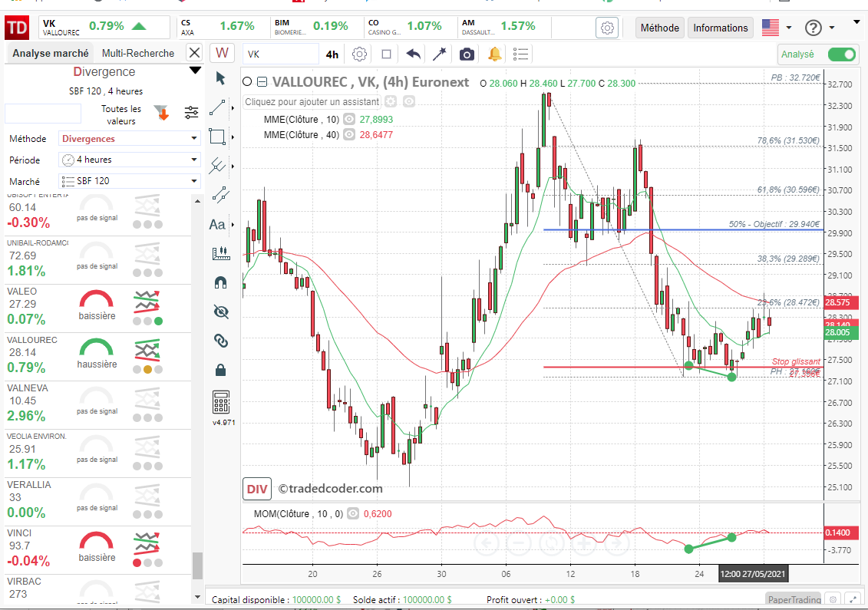Open the Informations button

point(720,28)
